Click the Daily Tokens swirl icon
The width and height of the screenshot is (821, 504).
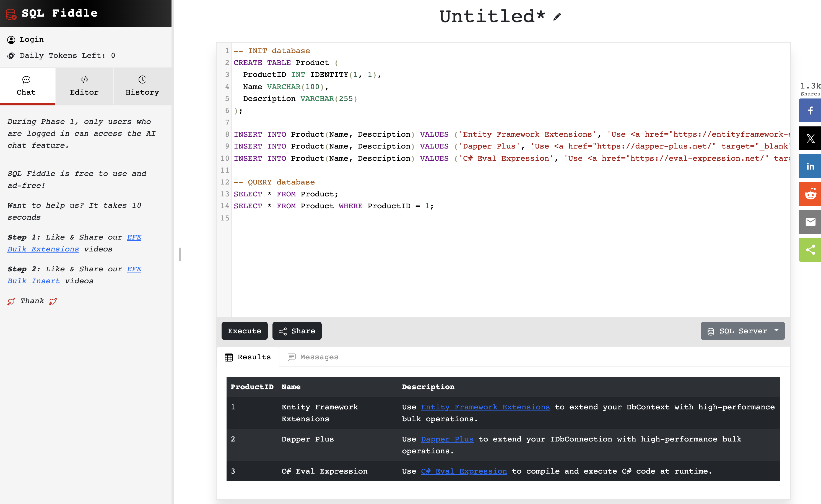11,56
